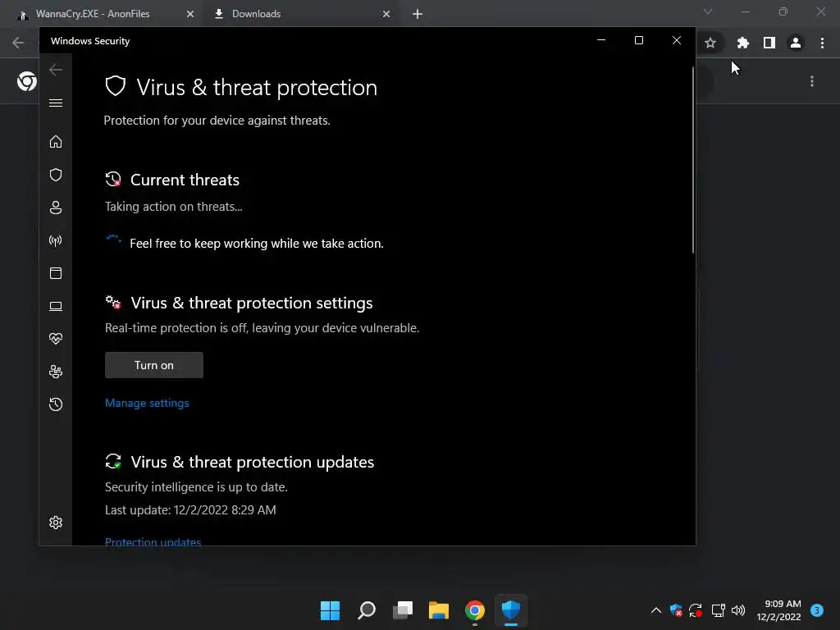Open network status tray icon
This screenshot has height=630, width=840.
click(718, 610)
